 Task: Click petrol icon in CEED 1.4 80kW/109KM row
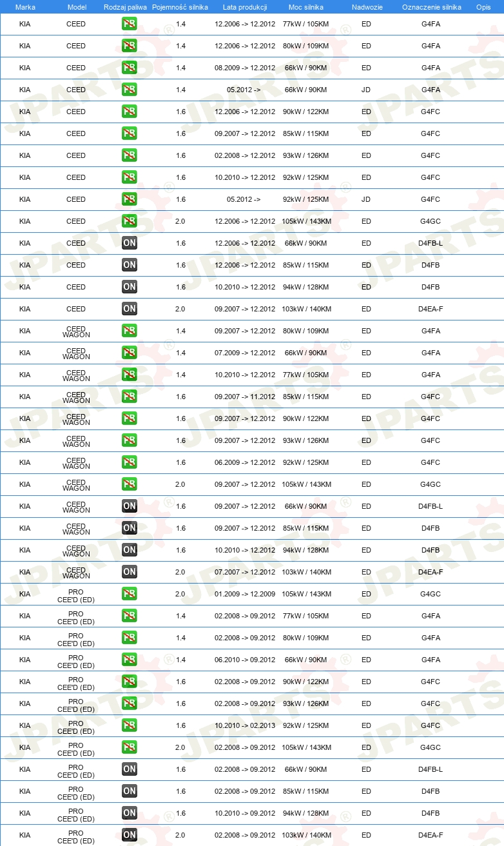(x=129, y=46)
